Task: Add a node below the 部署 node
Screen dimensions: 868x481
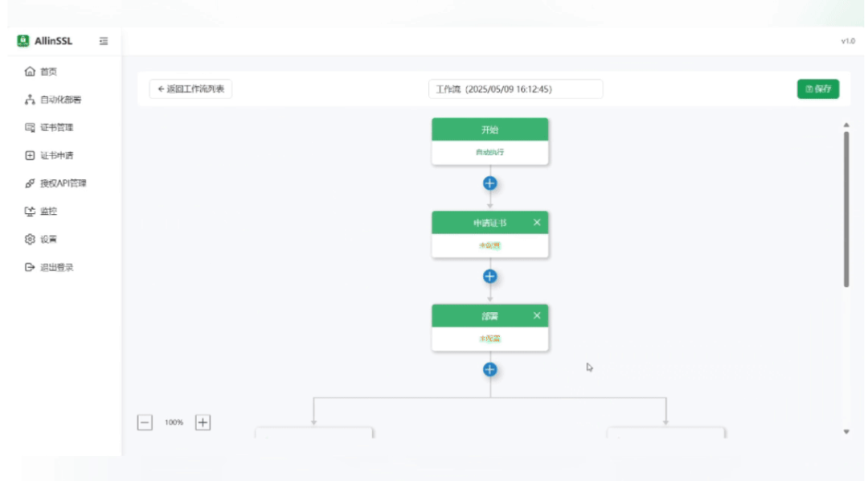Action: pos(489,370)
